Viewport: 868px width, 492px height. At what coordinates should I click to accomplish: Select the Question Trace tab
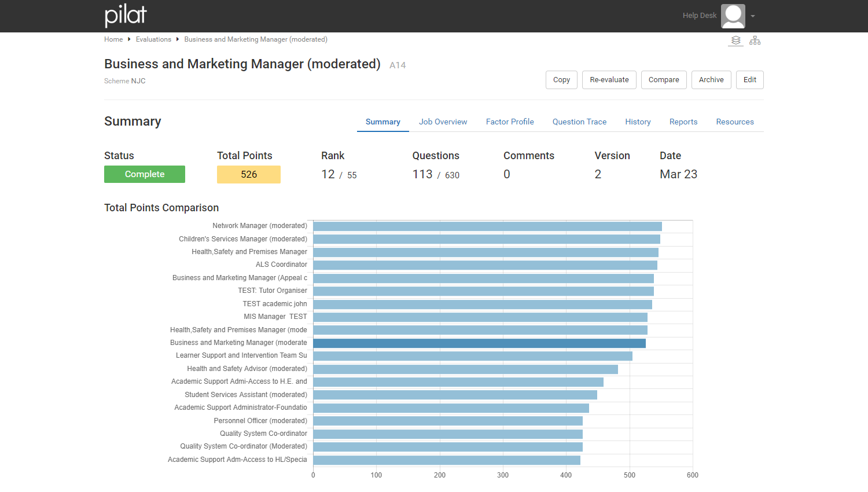click(x=579, y=122)
